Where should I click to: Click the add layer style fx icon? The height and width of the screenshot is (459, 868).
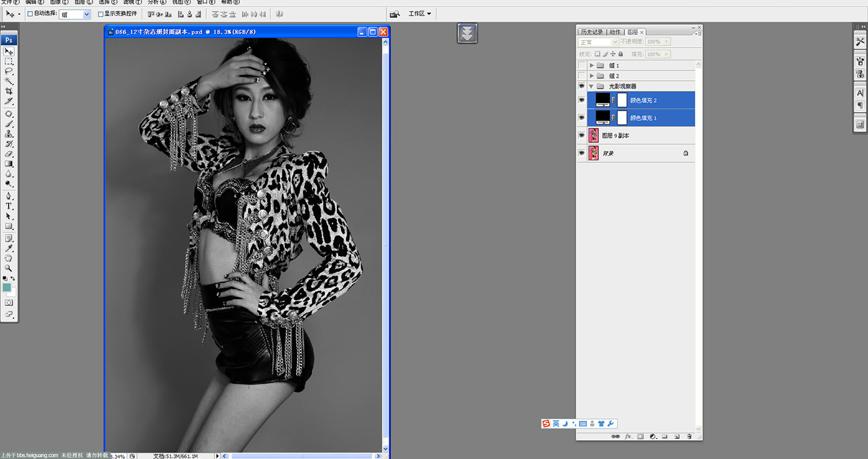pyautogui.click(x=628, y=436)
